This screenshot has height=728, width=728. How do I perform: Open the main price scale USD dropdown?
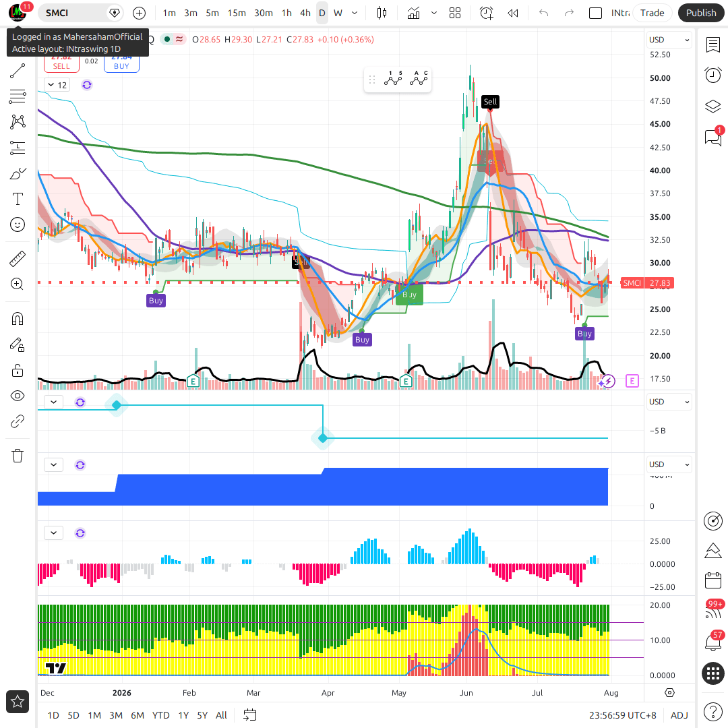(x=669, y=40)
